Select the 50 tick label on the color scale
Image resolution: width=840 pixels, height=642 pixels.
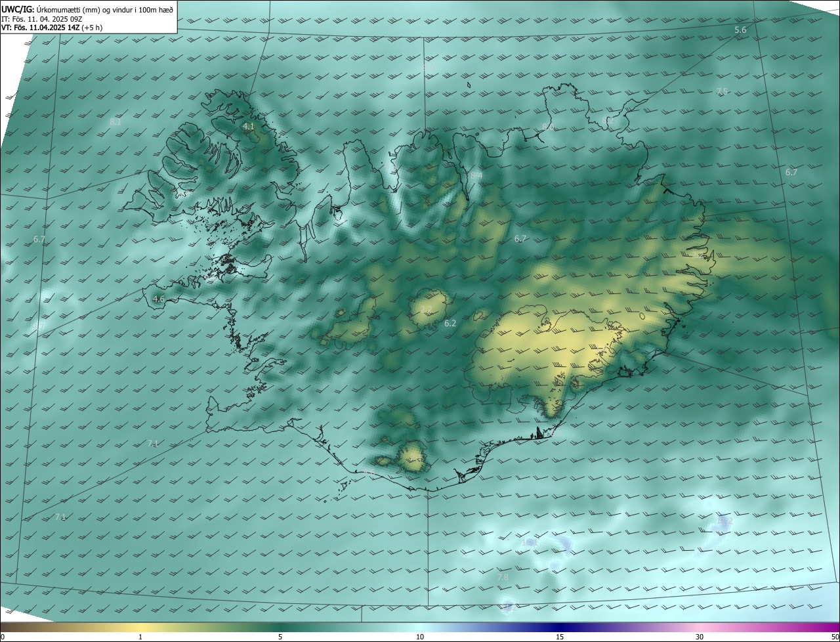pos(834,637)
